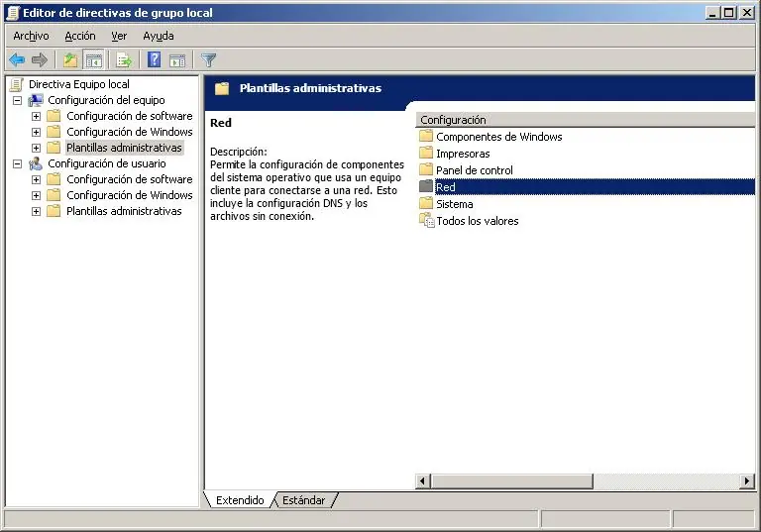
Task: Select Plantillas administrativas under Configuración del equipo
Action: click(x=124, y=148)
